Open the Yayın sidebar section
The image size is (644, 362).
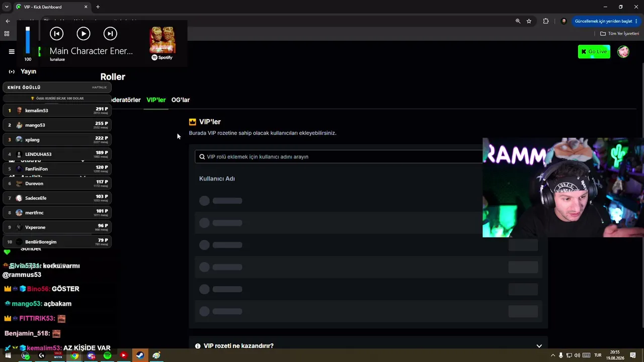(x=23, y=71)
